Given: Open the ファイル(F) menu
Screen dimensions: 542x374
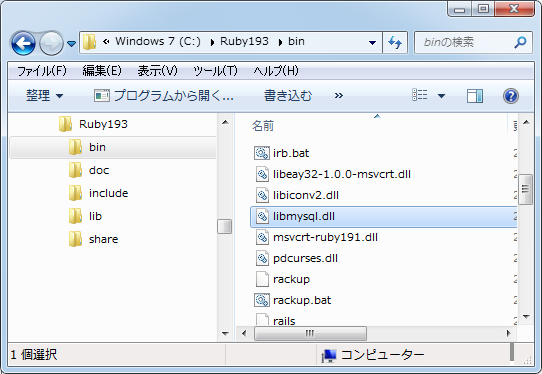Looking at the screenshot, I should (42, 71).
